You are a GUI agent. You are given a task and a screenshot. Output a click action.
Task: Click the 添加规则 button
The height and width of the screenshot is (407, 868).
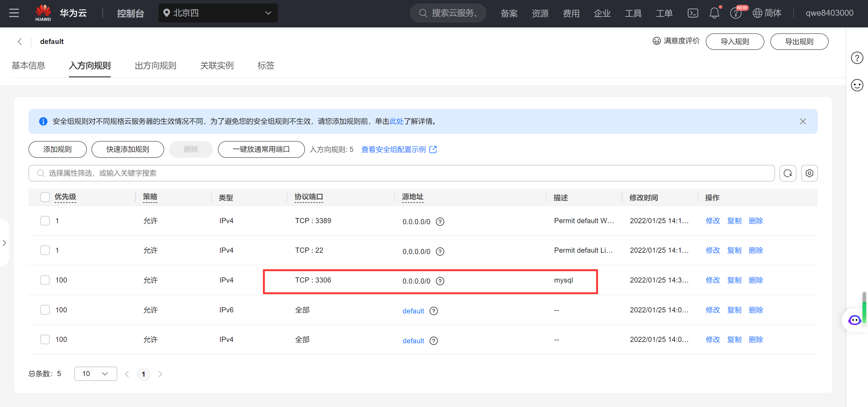[x=57, y=149]
